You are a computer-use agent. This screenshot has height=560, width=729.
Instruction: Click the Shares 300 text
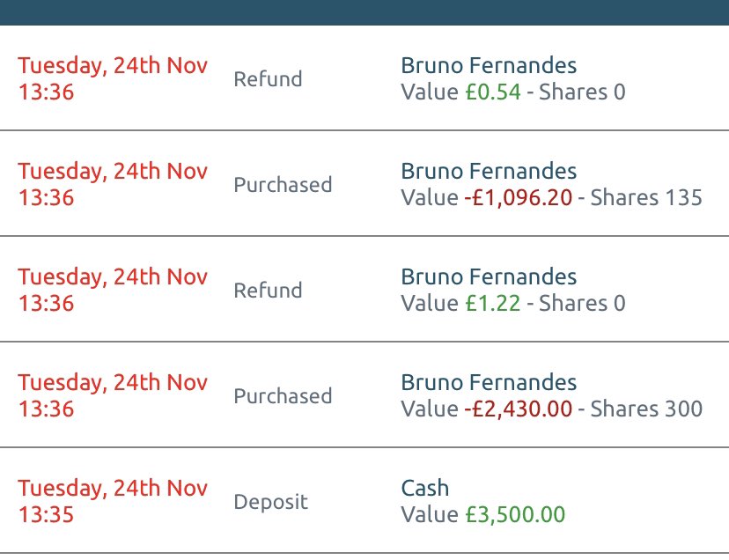[x=646, y=409]
